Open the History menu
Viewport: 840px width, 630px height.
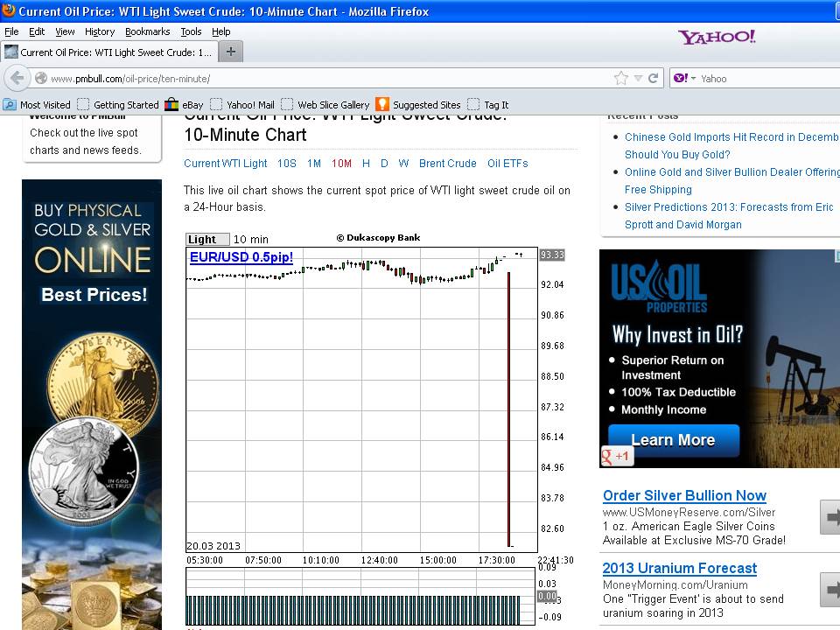[x=100, y=31]
